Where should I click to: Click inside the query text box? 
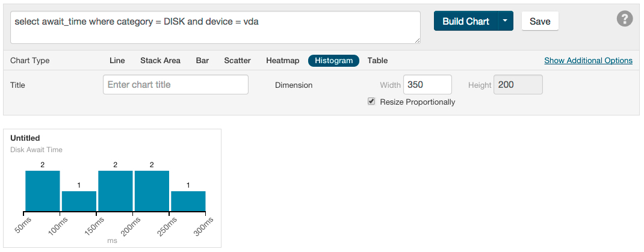pos(215,27)
